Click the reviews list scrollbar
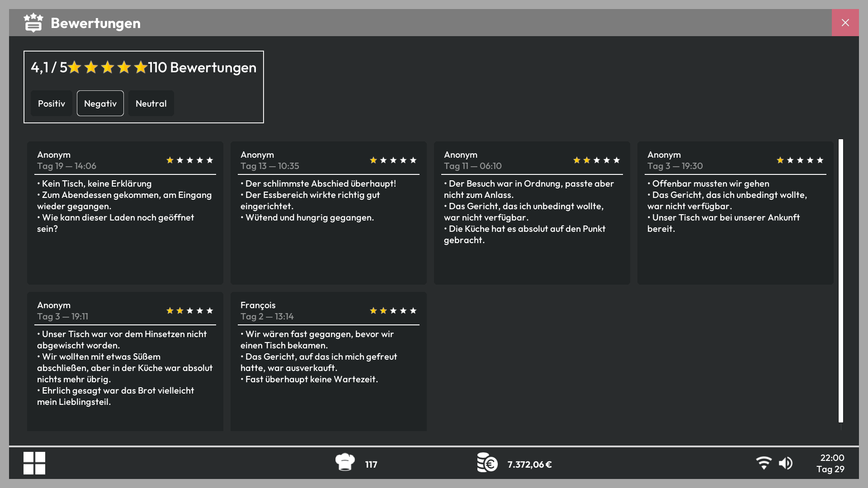Viewport: 868px width, 488px height. (841, 281)
